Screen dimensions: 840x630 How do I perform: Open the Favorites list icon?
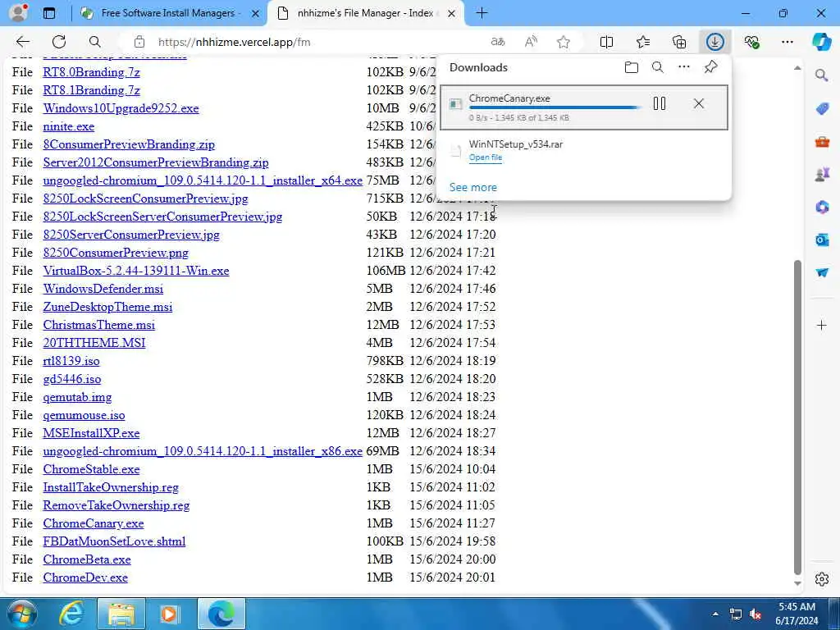click(643, 42)
